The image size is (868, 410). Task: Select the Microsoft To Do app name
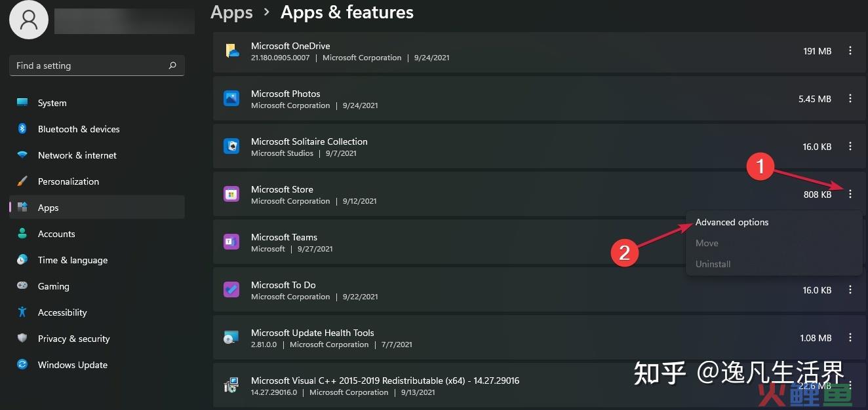coord(283,285)
